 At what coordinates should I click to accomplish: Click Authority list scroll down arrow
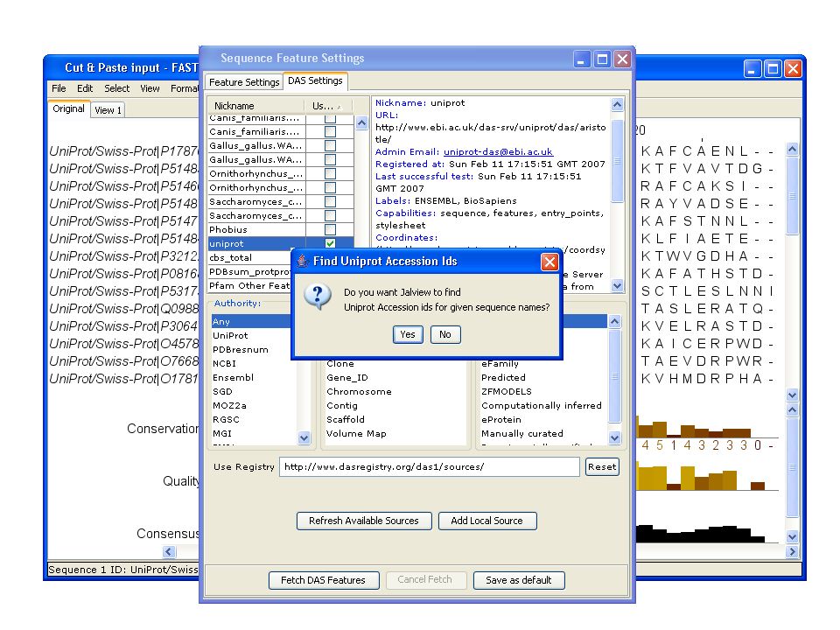click(304, 437)
